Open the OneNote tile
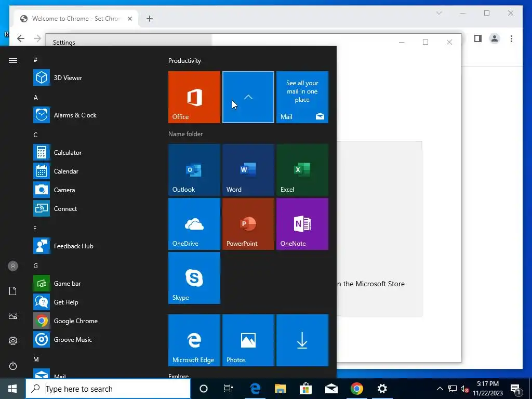Screen dimensions: 532x399 click(x=302, y=224)
